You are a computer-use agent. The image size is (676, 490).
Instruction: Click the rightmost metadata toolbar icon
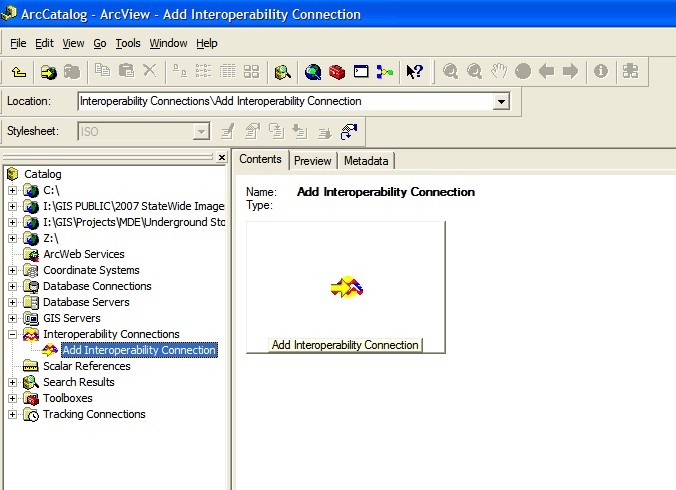coord(349,131)
